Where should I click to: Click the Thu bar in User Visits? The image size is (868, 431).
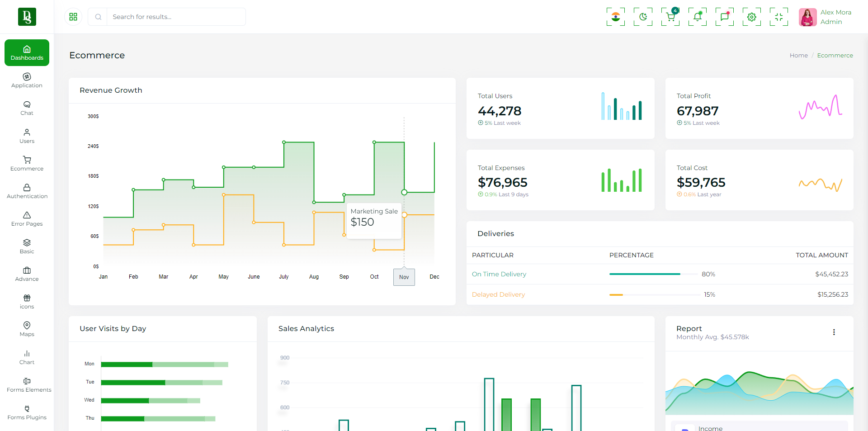pos(158,419)
